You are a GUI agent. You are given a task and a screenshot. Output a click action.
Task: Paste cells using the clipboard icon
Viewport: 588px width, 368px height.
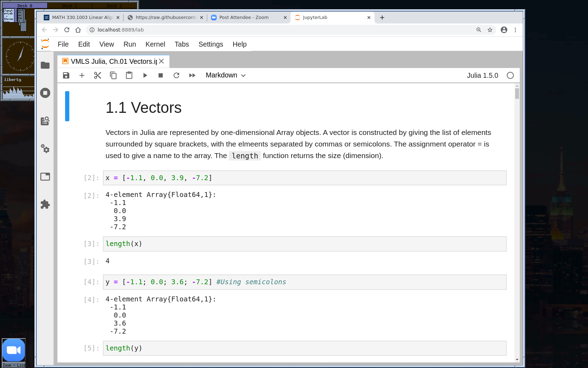click(129, 75)
